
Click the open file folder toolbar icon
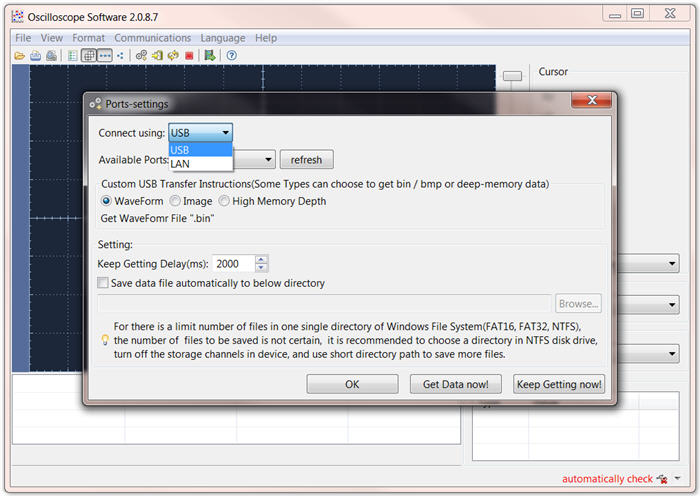click(19, 56)
